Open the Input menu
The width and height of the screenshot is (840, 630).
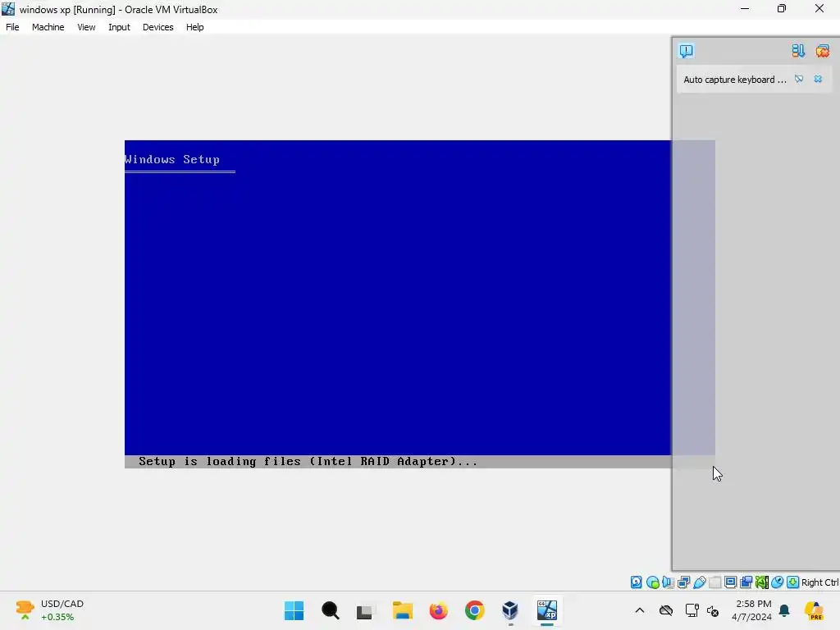(x=119, y=27)
